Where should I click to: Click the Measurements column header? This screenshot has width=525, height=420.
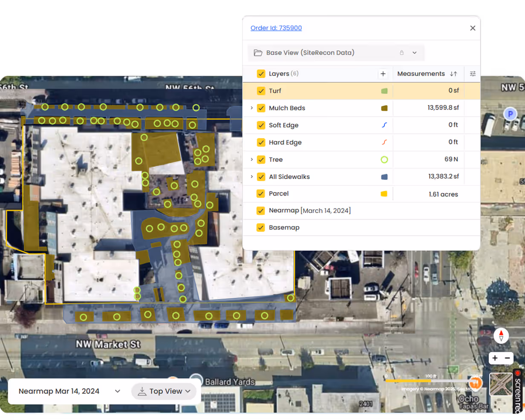[421, 74]
